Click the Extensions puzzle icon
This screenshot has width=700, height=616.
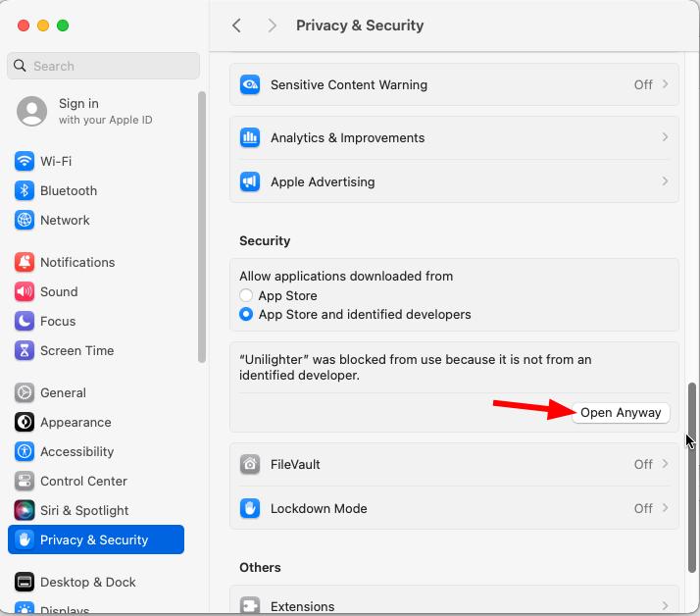coord(250,606)
